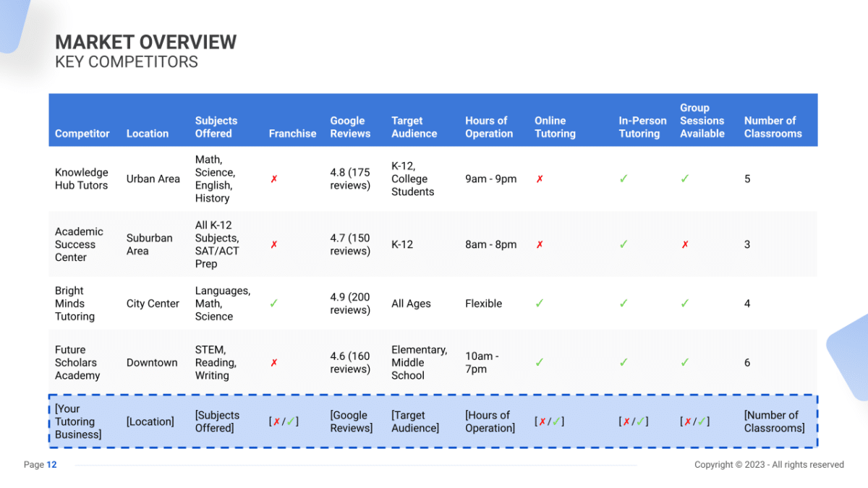Click the In-Person Tutoring check for Future Scholars Academy
This screenshot has width=868, height=488.
point(624,363)
